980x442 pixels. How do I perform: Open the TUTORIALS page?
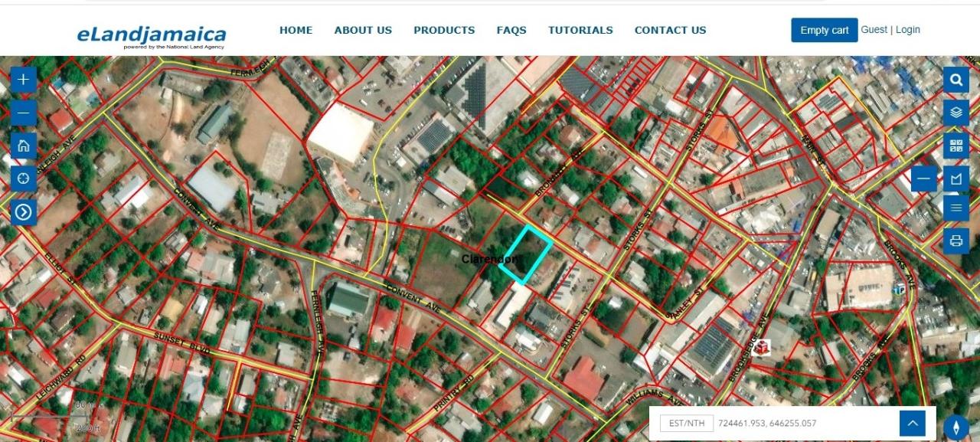click(580, 30)
